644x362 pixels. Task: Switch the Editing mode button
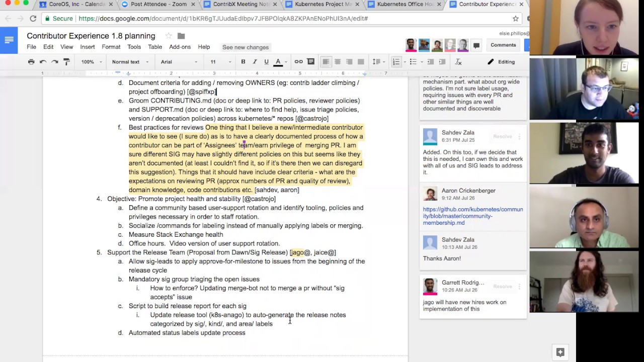point(501,62)
